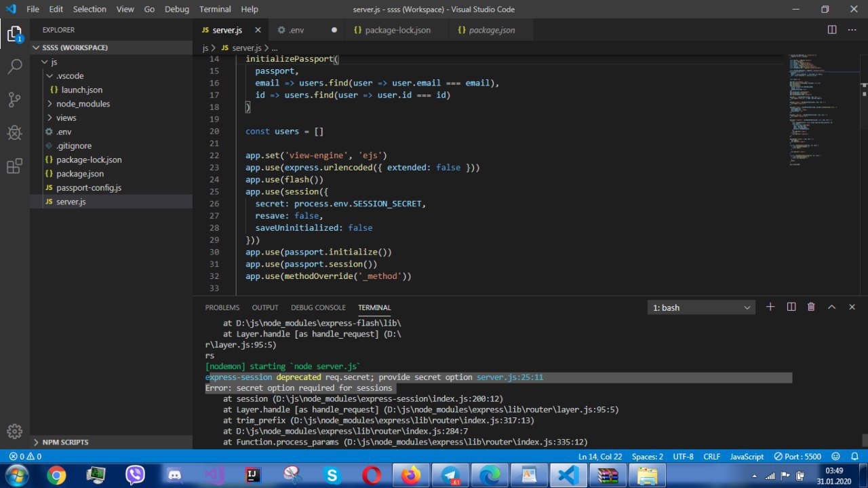Open launch.json in explorer
This screenshot has width=868, height=488.
[111, 90]
